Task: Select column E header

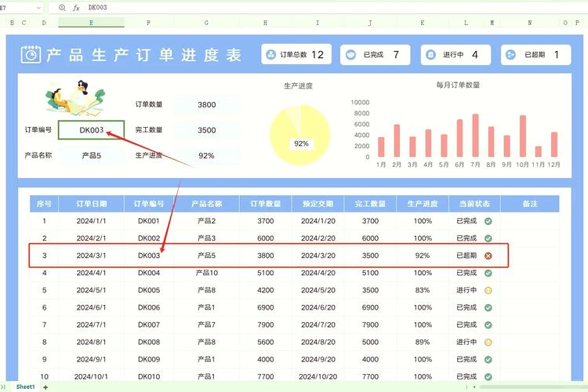Action: (91, 23)
